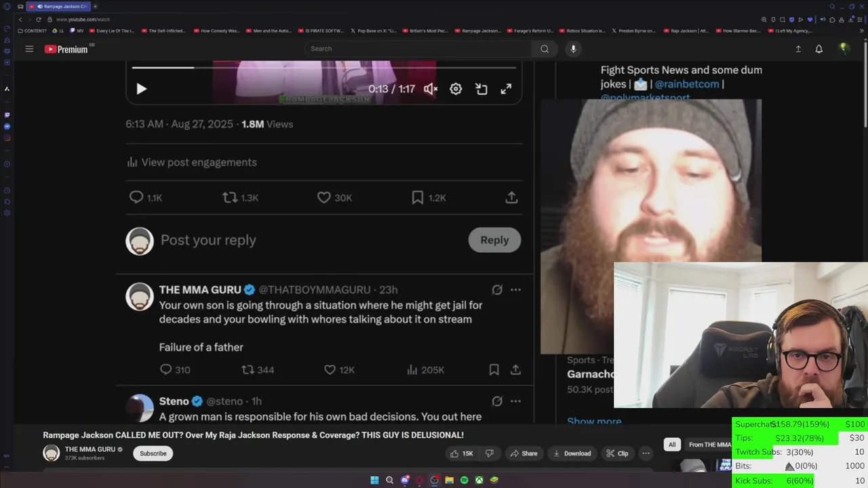The height and width of the screenshot is (488, 868).
Task: Open the Xbox app from the taskbar
Action: click(479, 480)
